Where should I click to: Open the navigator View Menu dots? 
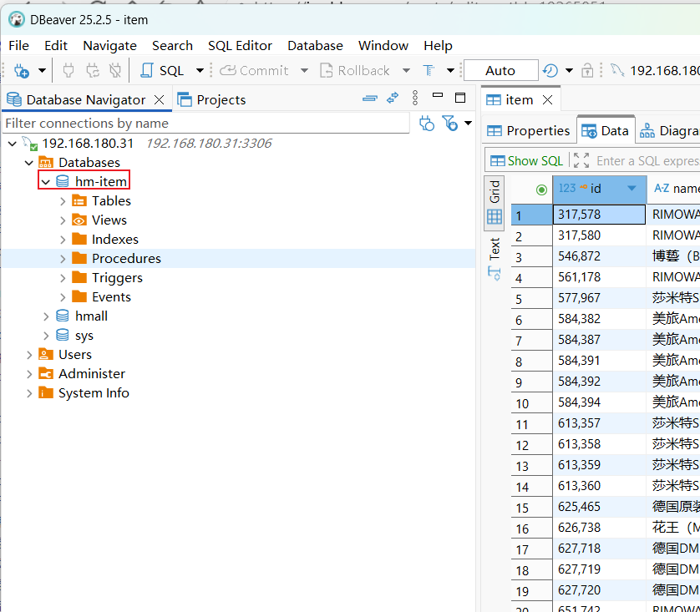point(415,98)
